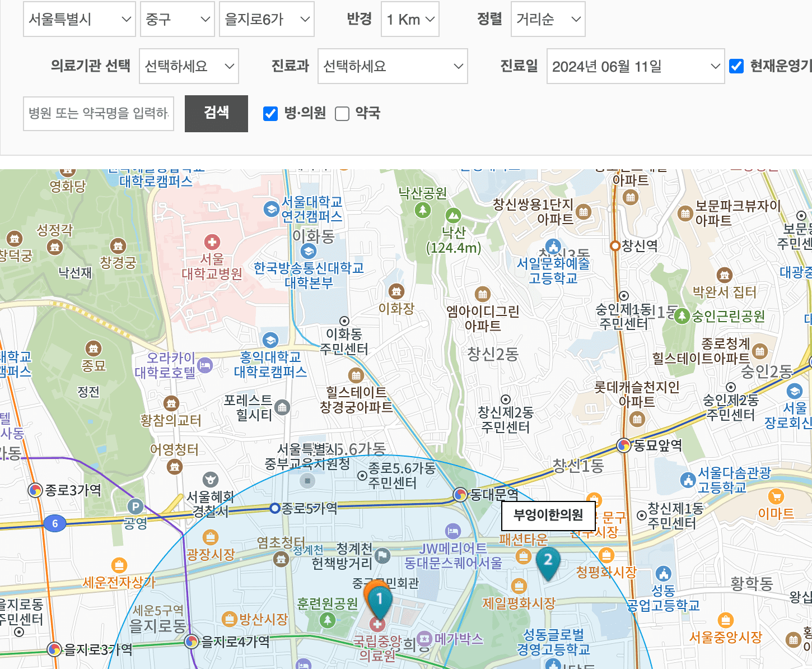Screen dimensions: 812x669
Task: Click the 공영 parking P icon
Action: [x=135, y=507]
